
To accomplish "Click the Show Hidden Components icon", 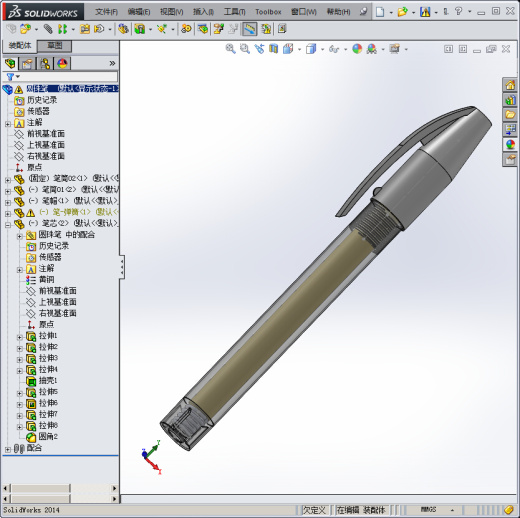I will (x=123, y=29).
